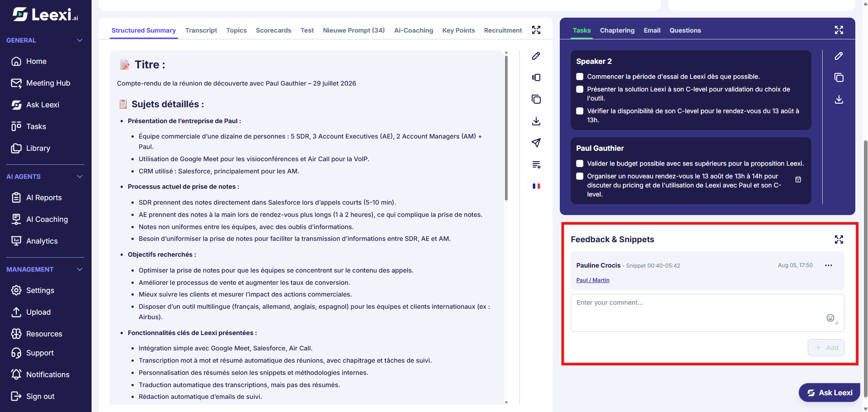The height and width of the screenshot is (412, 868).
Task: Copy the tasks list
Action: pos(839,77)
